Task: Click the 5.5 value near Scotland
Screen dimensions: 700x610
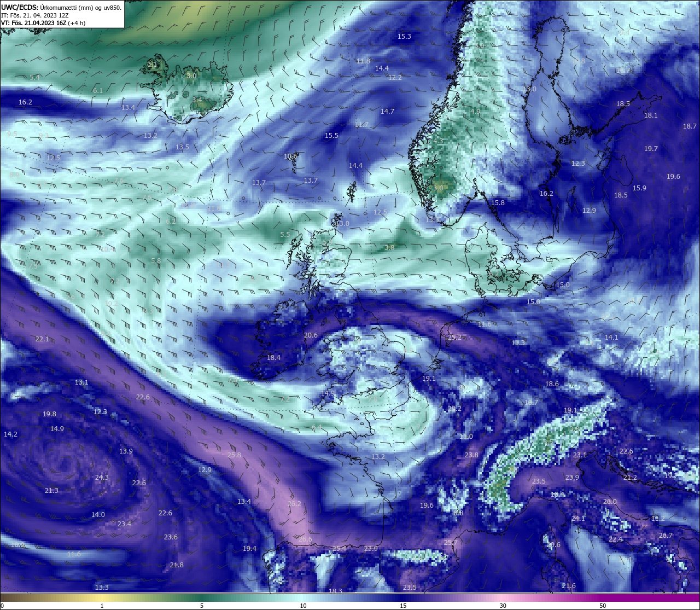Action: click(x=285, y=235)
